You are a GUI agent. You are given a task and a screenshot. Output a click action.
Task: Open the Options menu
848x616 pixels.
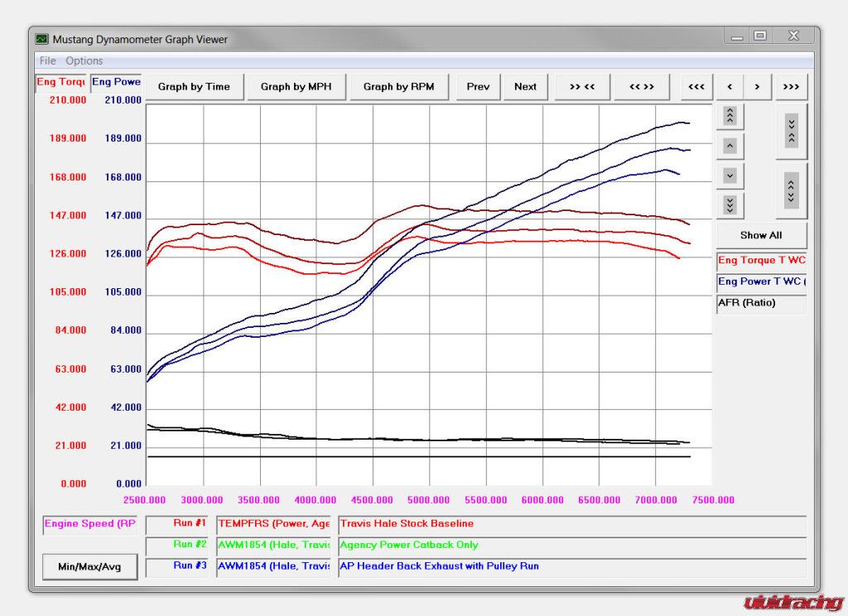click(x=84, y=60)
